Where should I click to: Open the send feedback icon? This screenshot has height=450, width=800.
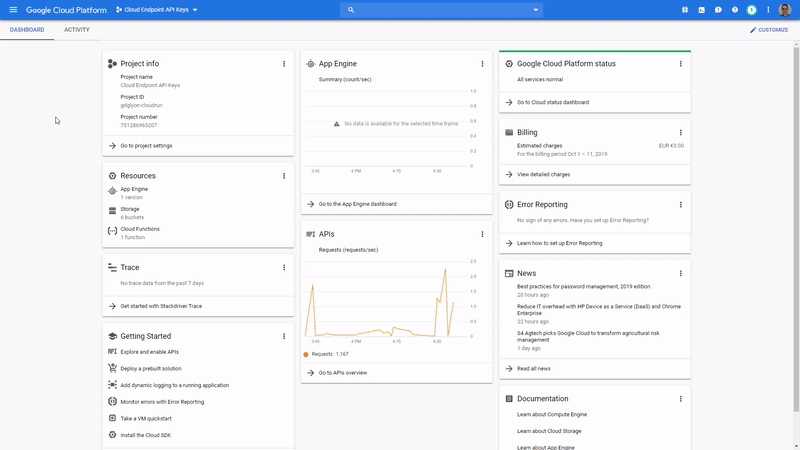point(718,10)
